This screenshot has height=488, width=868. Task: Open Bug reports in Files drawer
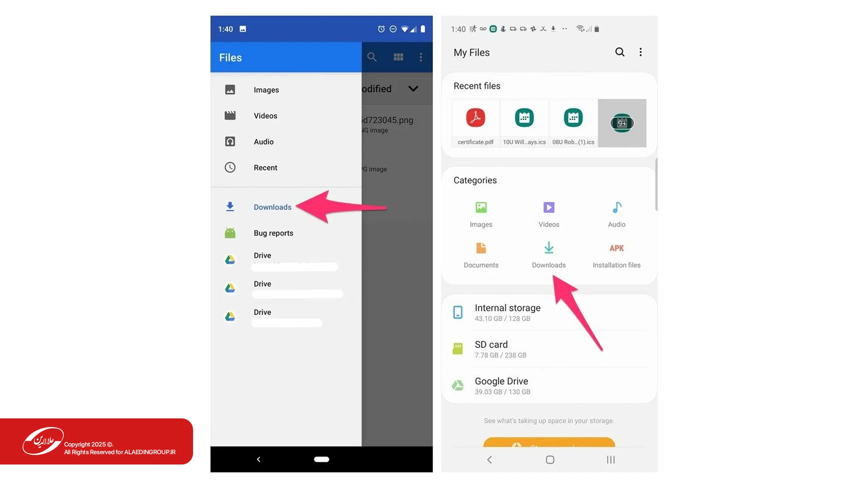tap(273, 233)
